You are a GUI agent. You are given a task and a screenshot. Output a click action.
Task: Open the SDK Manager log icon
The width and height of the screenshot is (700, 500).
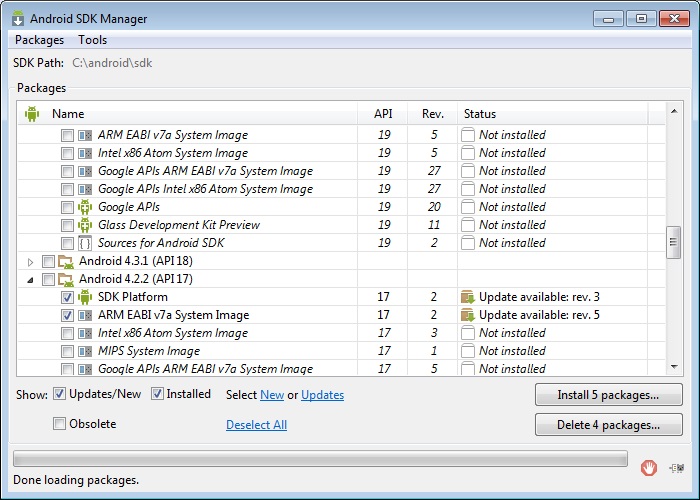(677, 466)
